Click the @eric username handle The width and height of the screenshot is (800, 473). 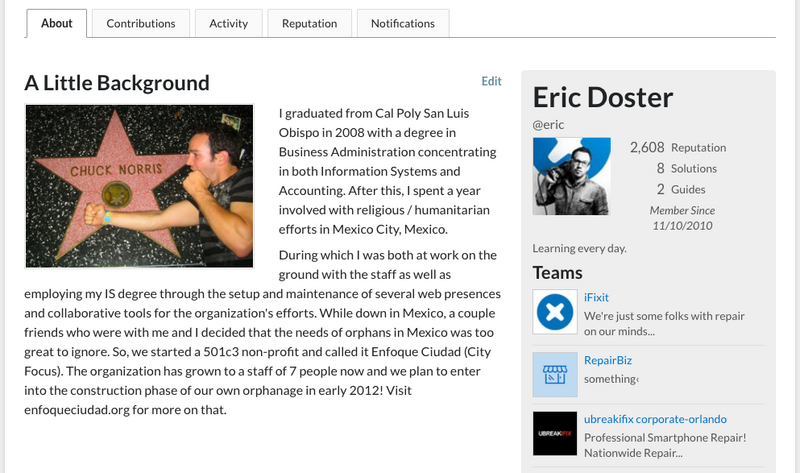pos(549,123)
